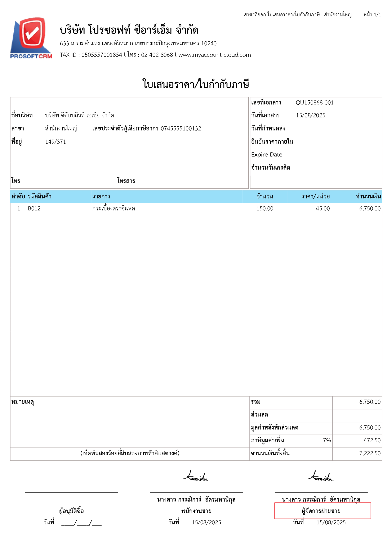Click the sales manager signature on the right
Image resolution: width=392 pixels, height=555 pixels.
point(321,476)
